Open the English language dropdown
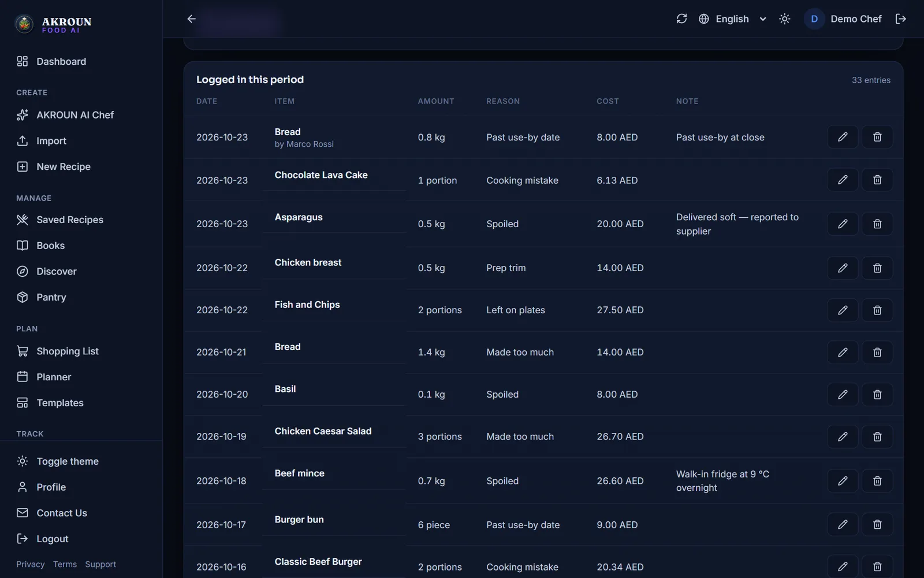Viewport: 924px width, 578px height. (x=732, y=18)
